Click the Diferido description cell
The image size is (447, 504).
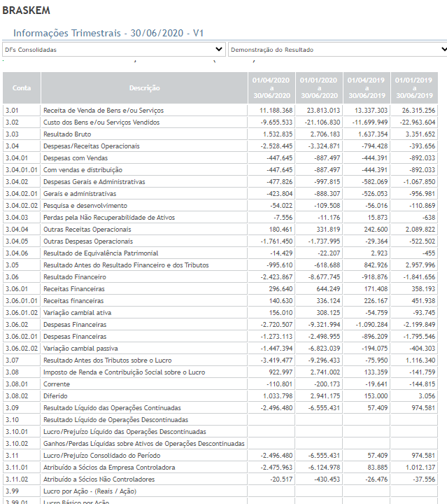145,395
